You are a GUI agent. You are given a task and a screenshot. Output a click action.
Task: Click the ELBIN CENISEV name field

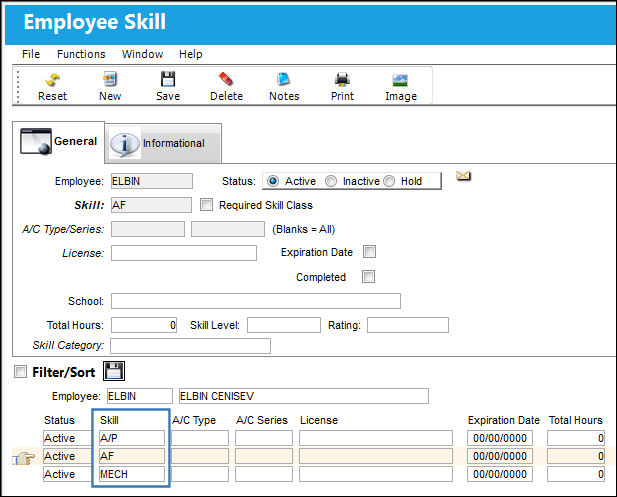[x=304, y=396]
